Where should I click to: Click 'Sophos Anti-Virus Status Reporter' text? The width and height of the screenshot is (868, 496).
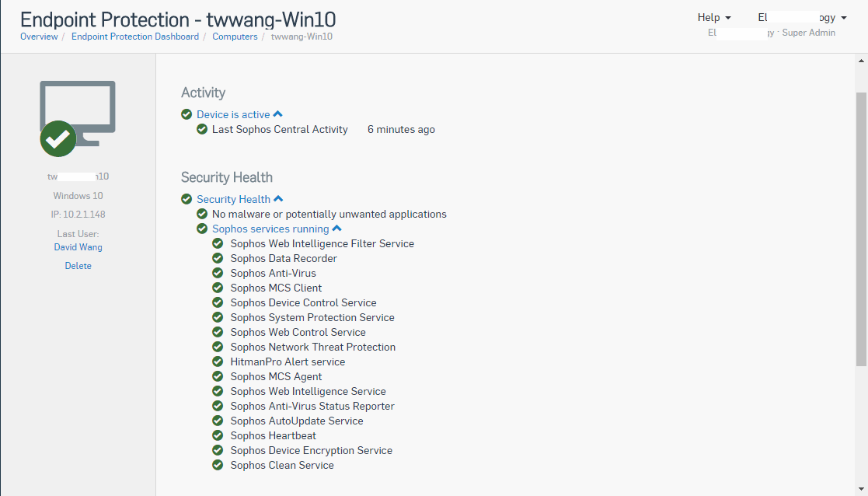tap(312, 407)
